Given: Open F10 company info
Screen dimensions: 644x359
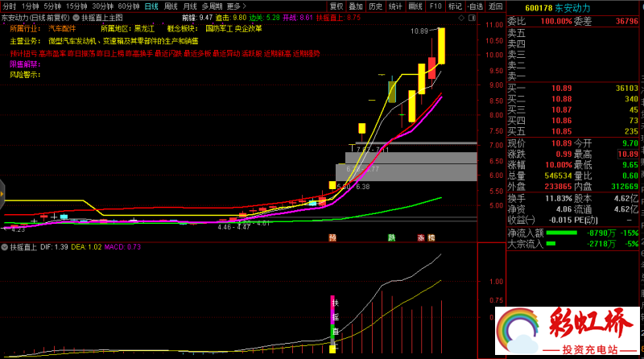Looking at the screenshot, I should click(436, 6).
